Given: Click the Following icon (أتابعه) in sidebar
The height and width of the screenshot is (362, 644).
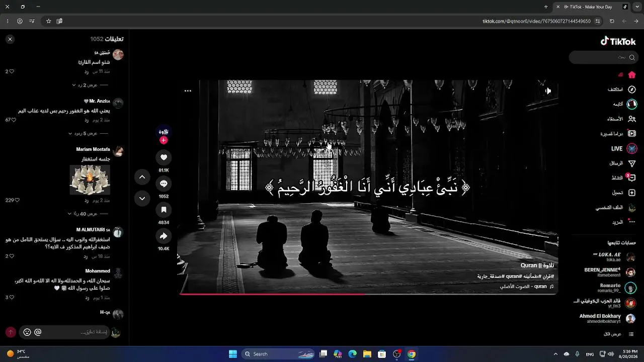Looking at the screenshot, I should coord(632,104).
